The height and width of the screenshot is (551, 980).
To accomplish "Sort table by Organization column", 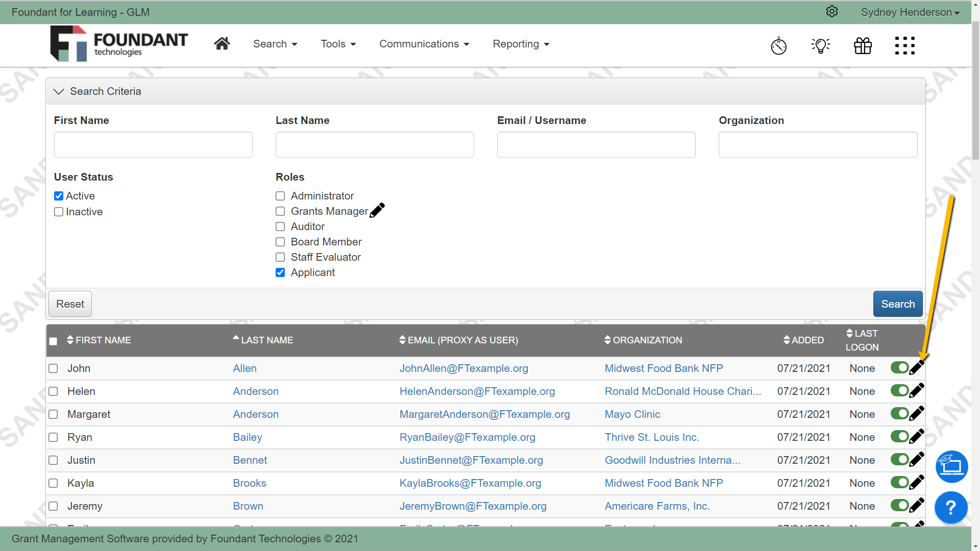I will 643,340.
